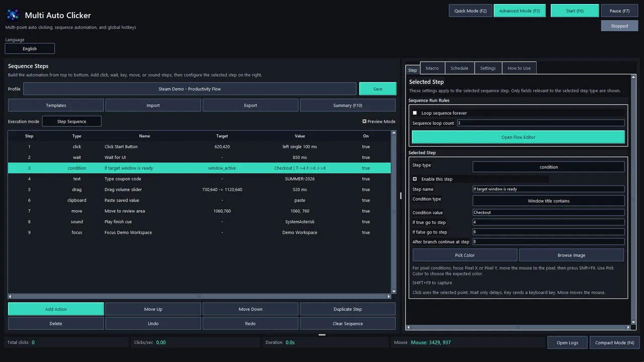Click Advanced Mode (F3) button

pyautogui.click(x=520, y=11)
